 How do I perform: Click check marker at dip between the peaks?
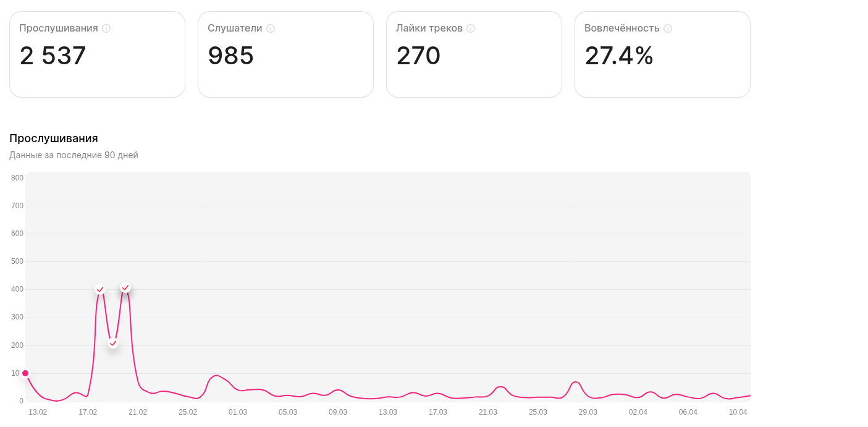pyautogui.click(x=113, y=343)
